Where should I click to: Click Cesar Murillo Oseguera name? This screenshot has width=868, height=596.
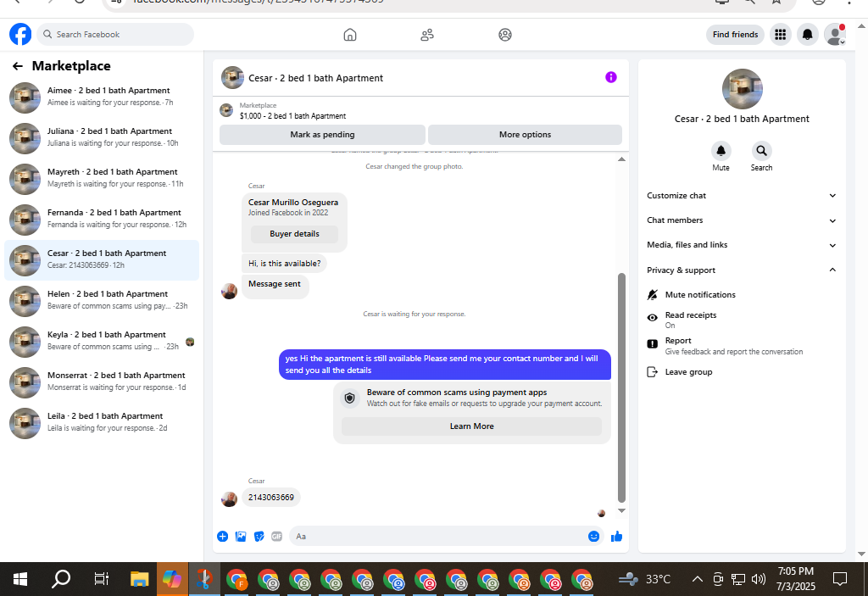292,202
